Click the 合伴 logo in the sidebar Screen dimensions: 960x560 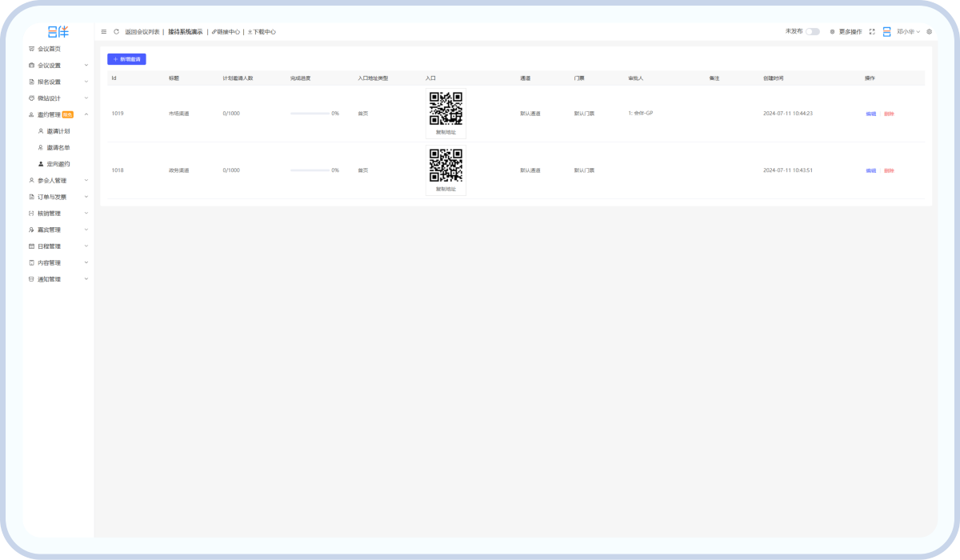(x=58, y=32)
